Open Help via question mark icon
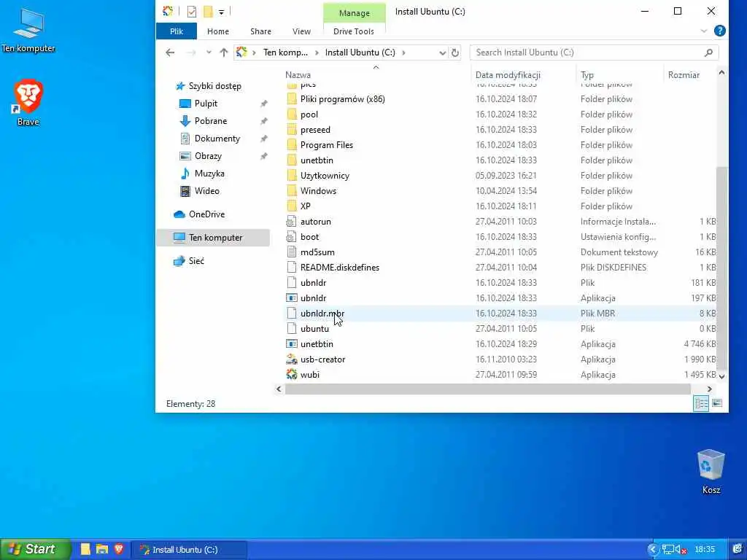 tap(720, 31)
